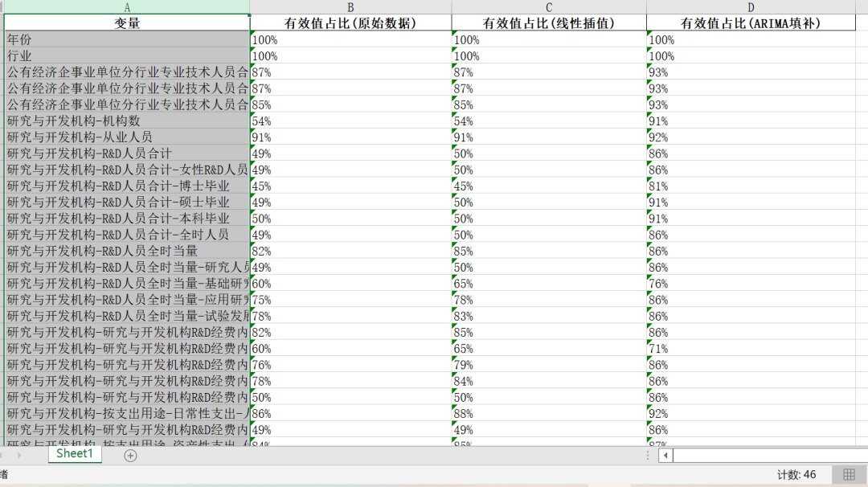Click 91% in column C of 从业人员 row
This screenshot has height=487, width=868.
click(549, 137)
